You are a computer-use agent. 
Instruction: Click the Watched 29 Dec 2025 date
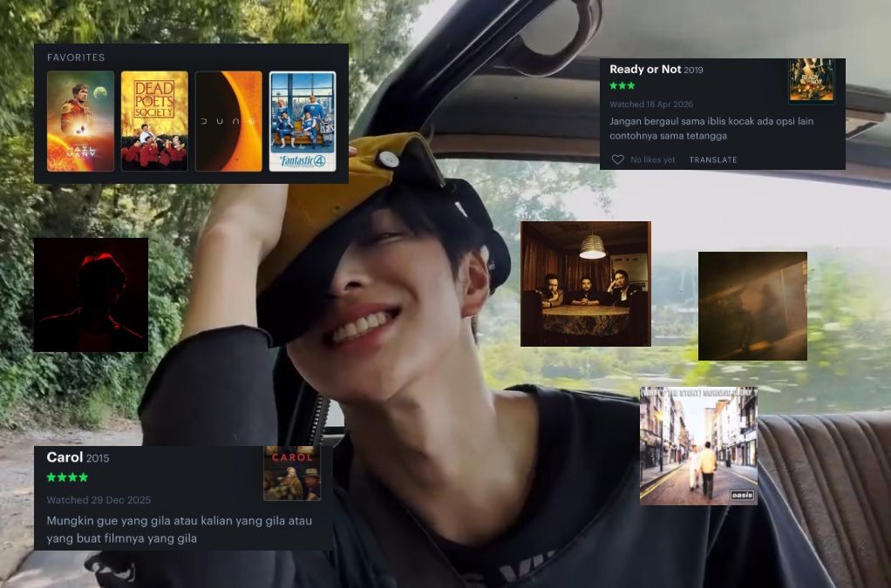(x=99, y=500)
